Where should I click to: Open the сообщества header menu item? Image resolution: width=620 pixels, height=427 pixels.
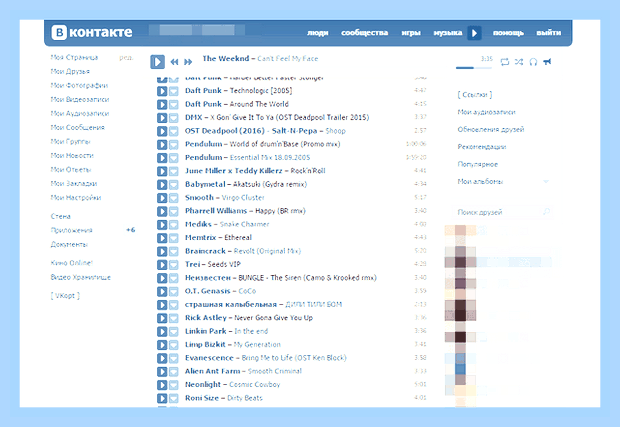365,33
